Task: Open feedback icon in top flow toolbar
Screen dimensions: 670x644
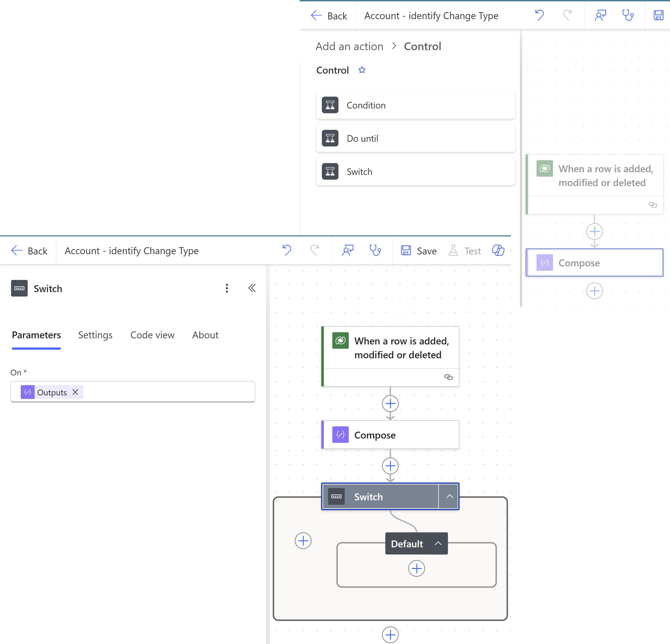Action: tap(600, 16)
